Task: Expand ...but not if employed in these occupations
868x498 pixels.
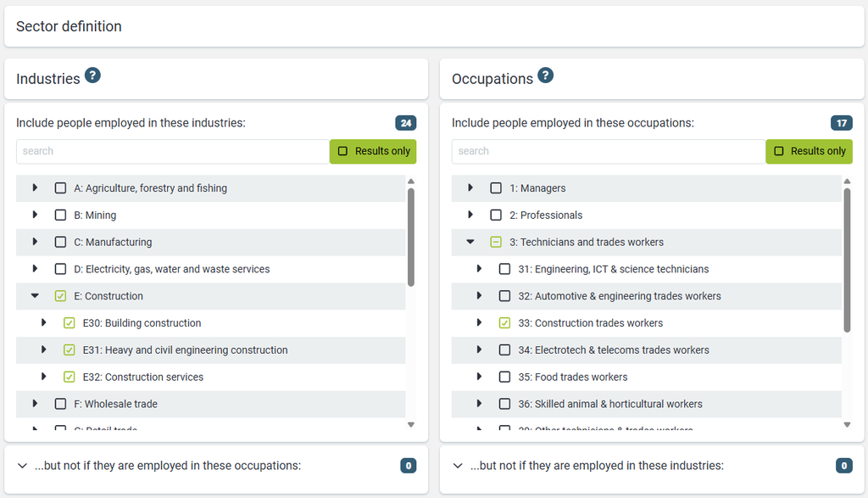Action: click(22, 466)
